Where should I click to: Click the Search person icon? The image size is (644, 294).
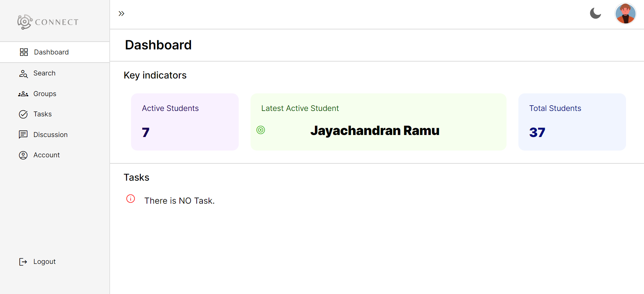point(23,74)
